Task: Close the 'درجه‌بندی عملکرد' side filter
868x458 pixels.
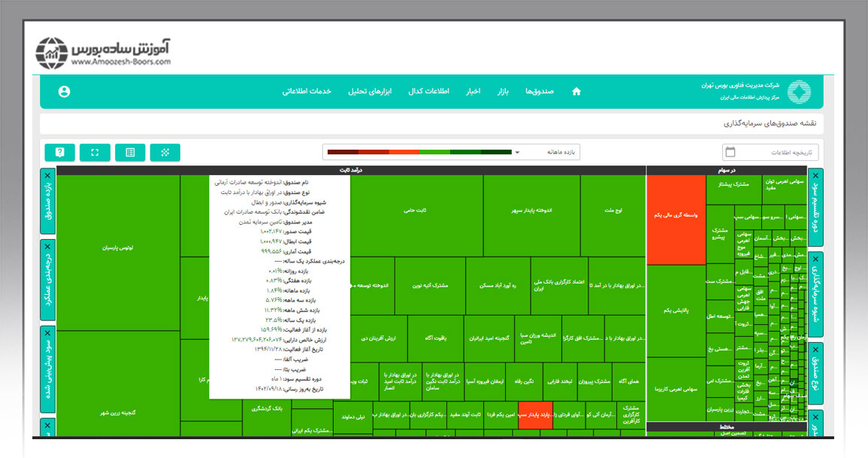Action: 48,246
